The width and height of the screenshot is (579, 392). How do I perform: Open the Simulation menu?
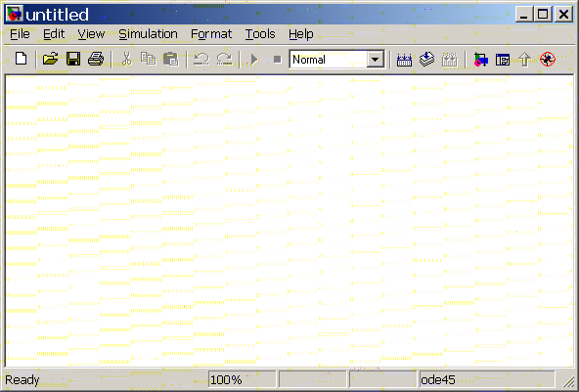[x=148, y=34]
